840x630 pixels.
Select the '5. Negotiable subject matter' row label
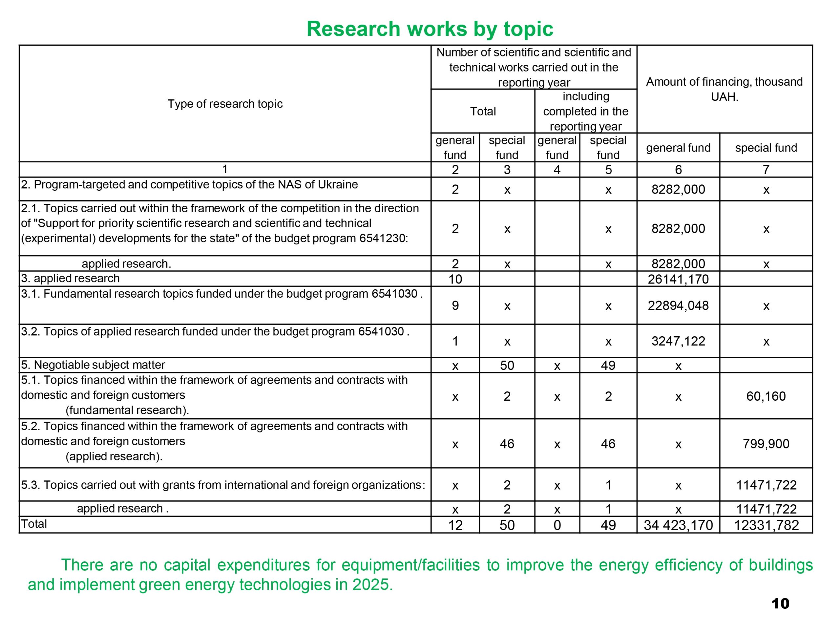click(x=93, y=365)
